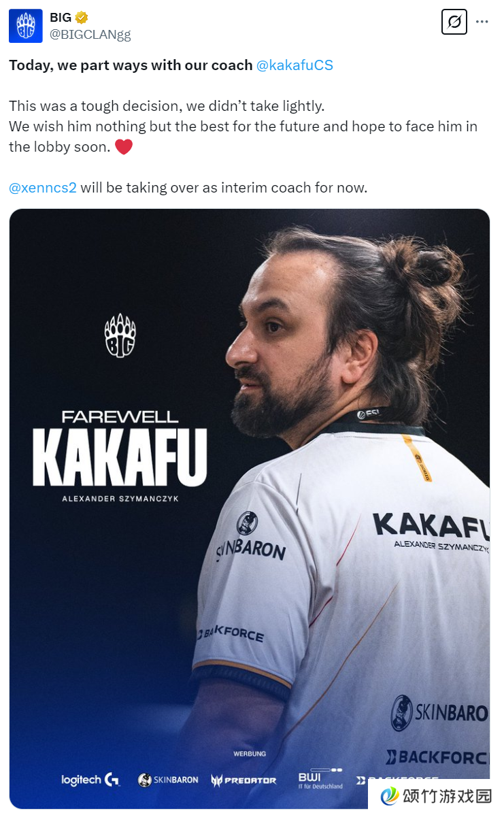Click the BIG claw logo in image
This screenshot has height=813, width=504.
[x=120, y=335]
